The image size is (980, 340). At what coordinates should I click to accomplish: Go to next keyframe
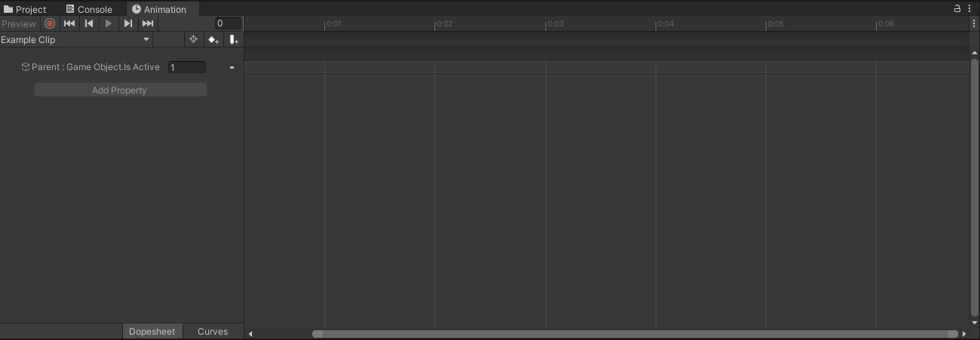(128, 23)
